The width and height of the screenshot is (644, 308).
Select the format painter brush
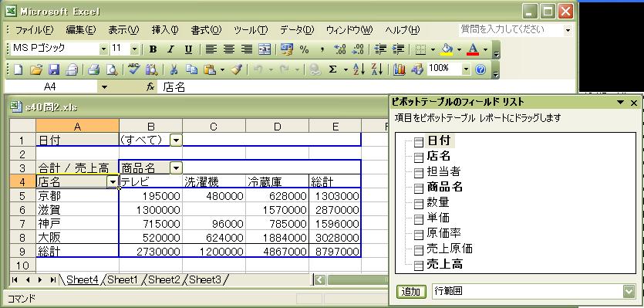[x=236, y=69]
